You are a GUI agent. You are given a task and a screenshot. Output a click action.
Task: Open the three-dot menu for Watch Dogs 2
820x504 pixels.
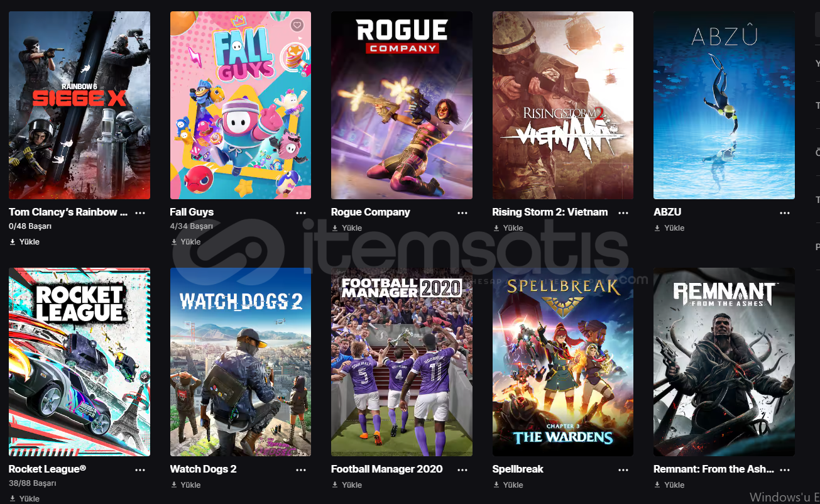pos(301,469)
